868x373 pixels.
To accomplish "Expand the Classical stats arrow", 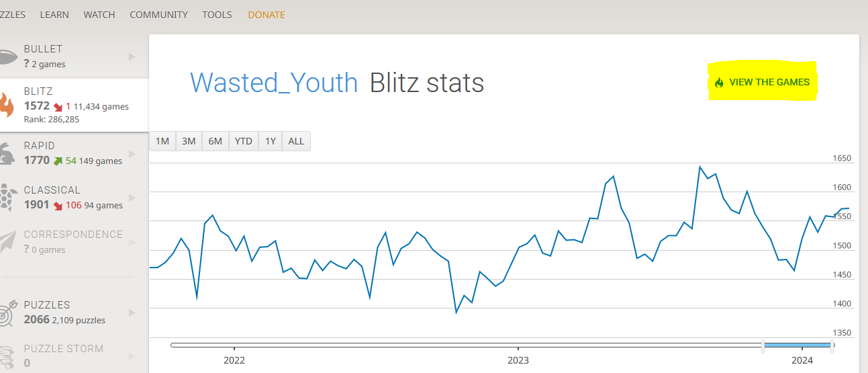I will pyautogui.click(x=132, y=198).
